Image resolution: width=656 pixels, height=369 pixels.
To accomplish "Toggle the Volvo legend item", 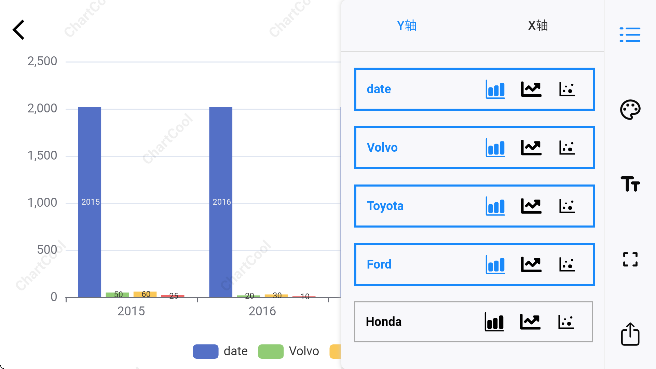I will (289, 351).
